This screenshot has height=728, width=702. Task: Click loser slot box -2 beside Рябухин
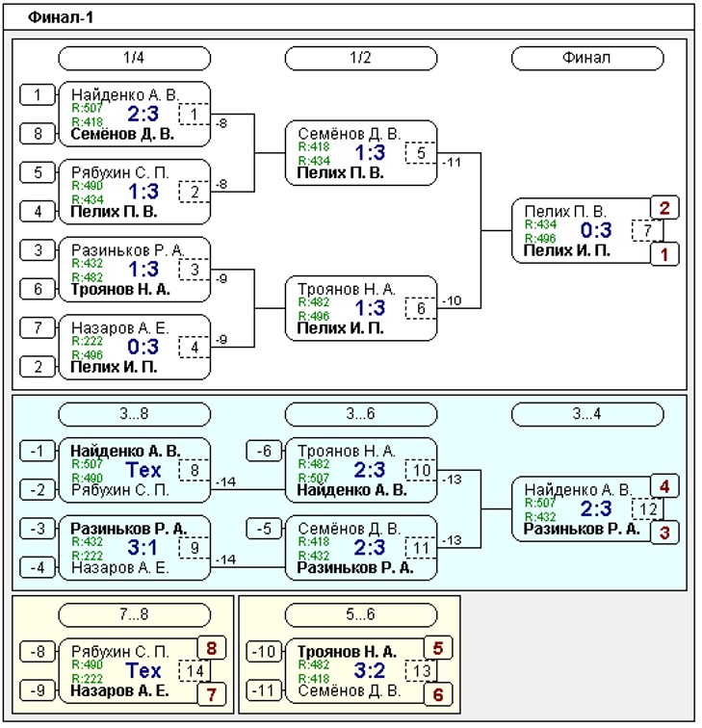coord(38,490)
